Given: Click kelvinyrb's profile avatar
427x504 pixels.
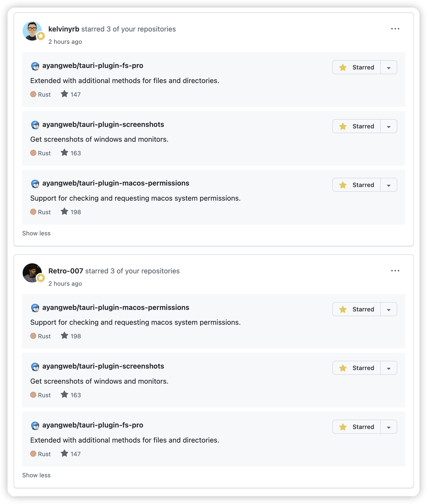Looking at the screenshot, I should [x=32, y=31].
